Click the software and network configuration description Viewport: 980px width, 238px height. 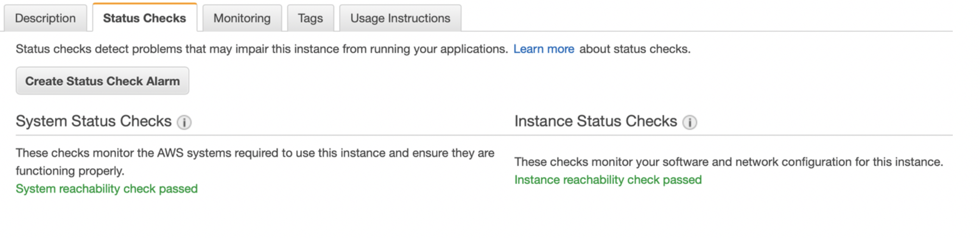tap(728, 162)
